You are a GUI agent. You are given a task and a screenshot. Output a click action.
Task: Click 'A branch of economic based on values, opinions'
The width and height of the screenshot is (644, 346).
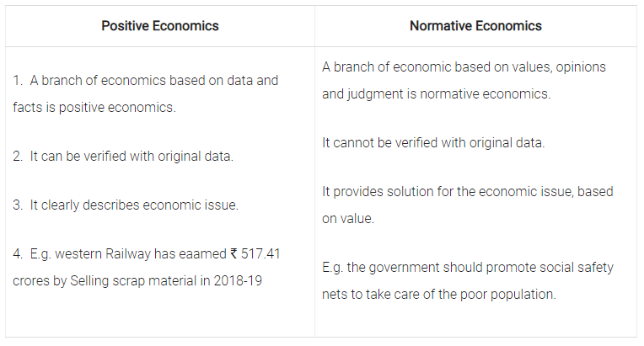(464, 67)
